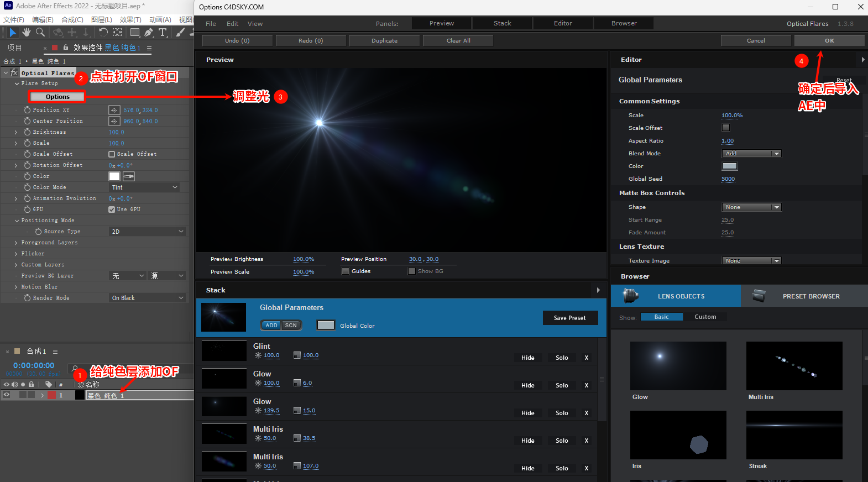The width and height of the screenshot is (868, 482).
Task: Disable the Use GPU checkbox
Action: [112, 209]
